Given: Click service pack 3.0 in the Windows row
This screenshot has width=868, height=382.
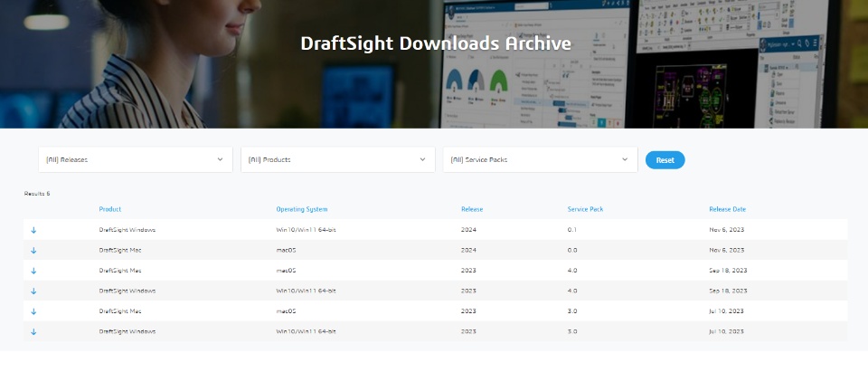Looking at the screenshot, I should (572, 331).
